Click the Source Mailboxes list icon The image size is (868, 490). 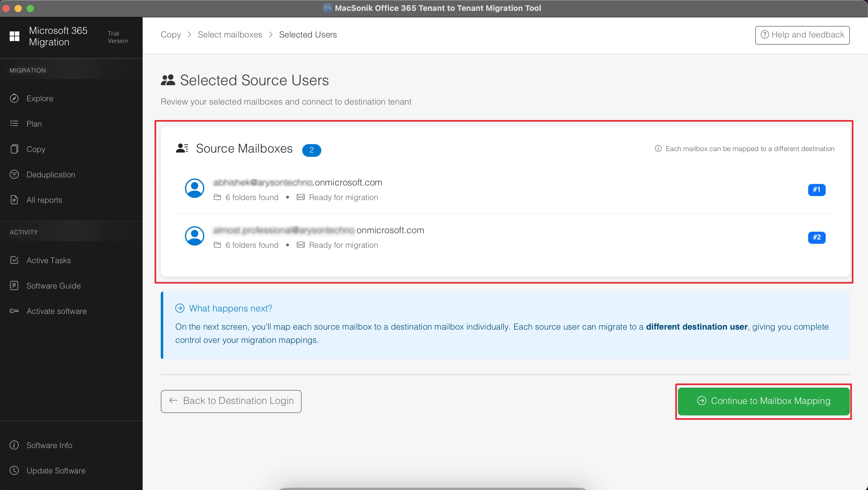[182, 148]
